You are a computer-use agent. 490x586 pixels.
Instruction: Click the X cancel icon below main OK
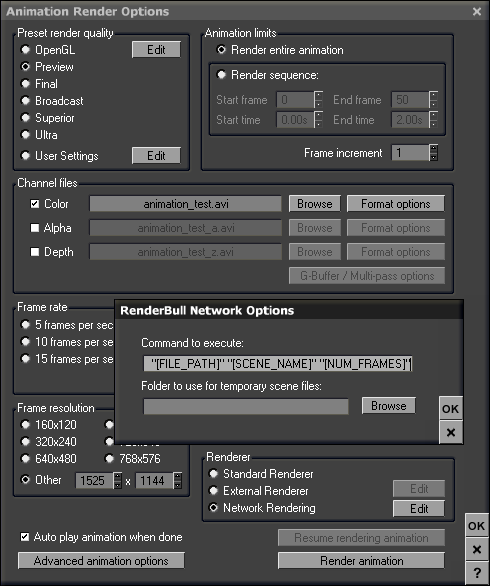(477, 549)
